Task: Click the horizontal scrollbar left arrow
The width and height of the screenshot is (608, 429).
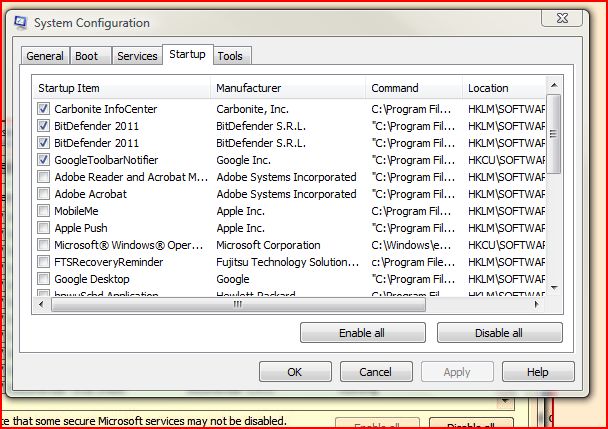Action: pos(41,304)
